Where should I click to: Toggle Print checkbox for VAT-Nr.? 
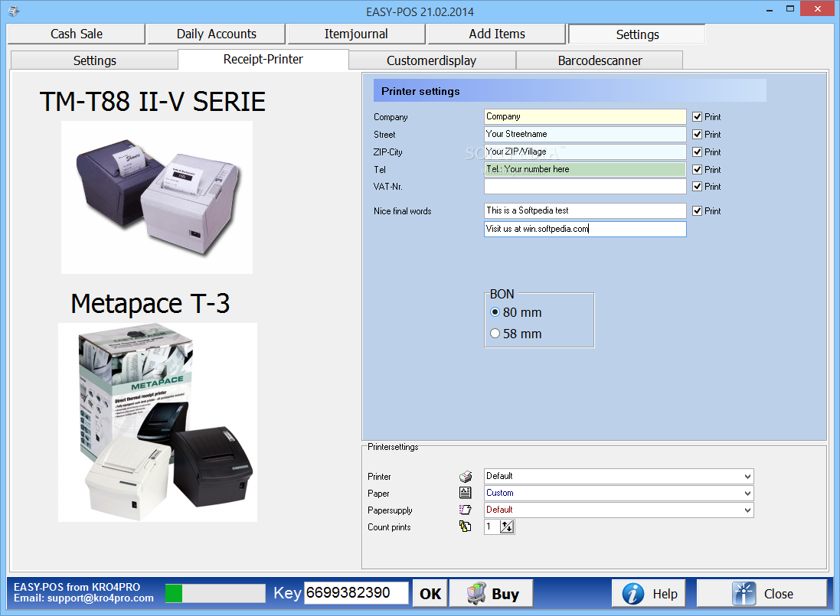tap(697, 187)
